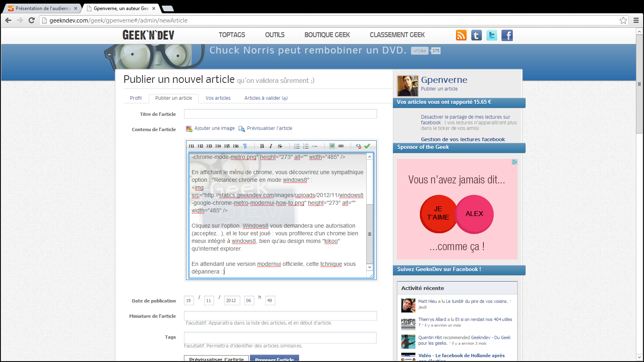Viewport: 644px width, 362px height.
Task: Toggle strikethrough formatting in editor
Action: point(280,146)
